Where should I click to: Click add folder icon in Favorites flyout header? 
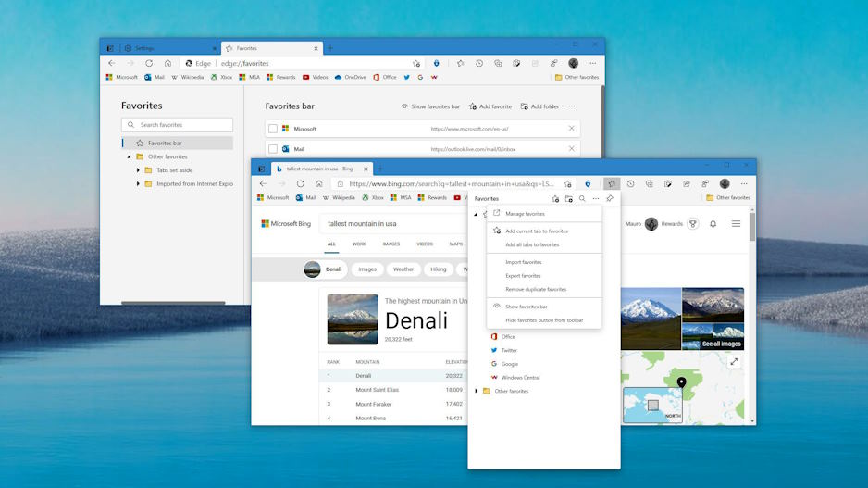click(x=568, y=198)
